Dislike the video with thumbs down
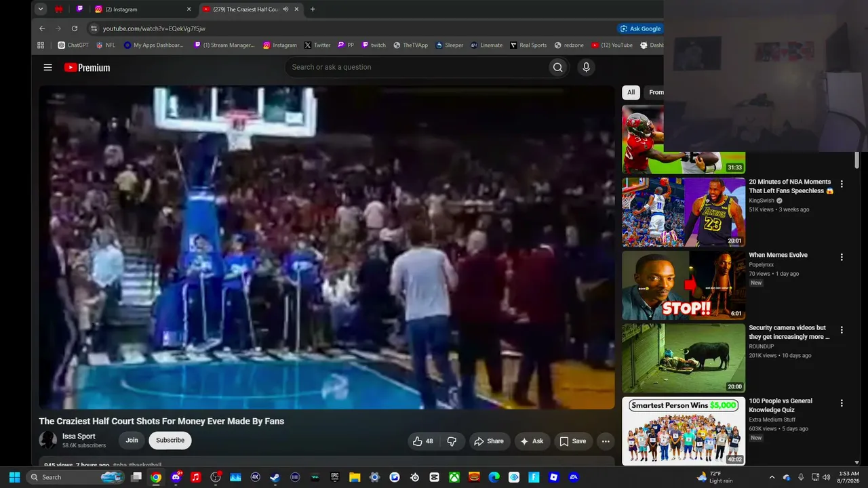 (452, 441)
